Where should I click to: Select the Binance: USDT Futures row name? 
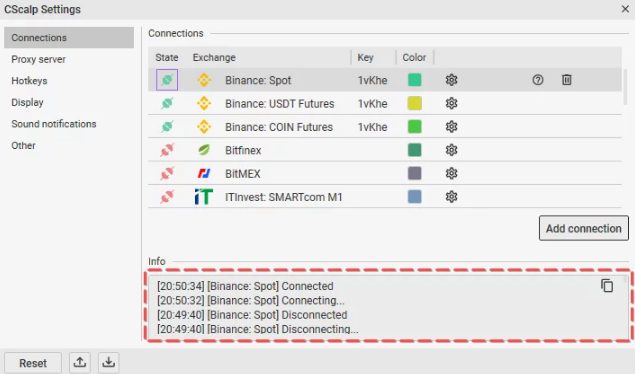point(279,104)
